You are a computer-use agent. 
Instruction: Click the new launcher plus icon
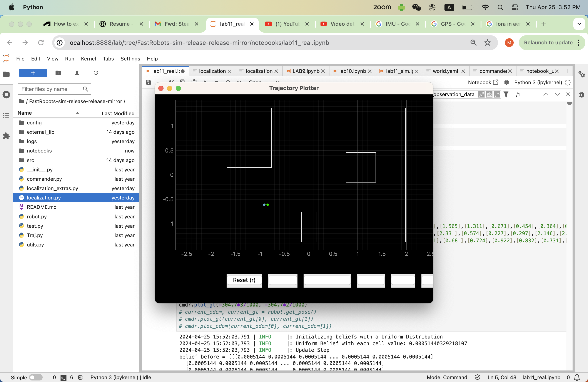click(33, 72)
